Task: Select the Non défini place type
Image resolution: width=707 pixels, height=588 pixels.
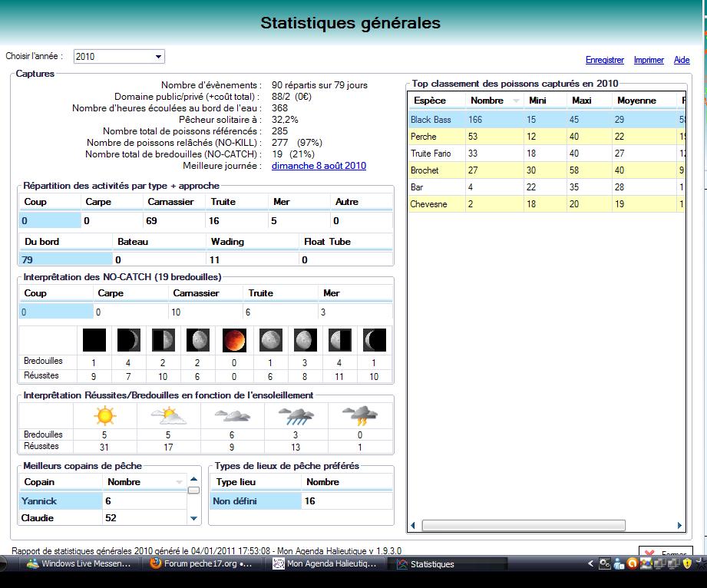Action: pos(256,501)
